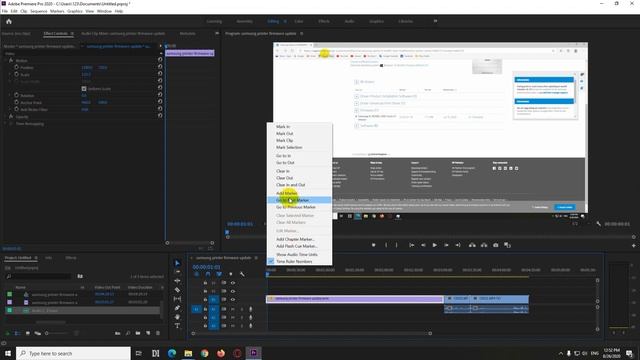
Task: Select the Type tool
Action: [x=177, y=326]
